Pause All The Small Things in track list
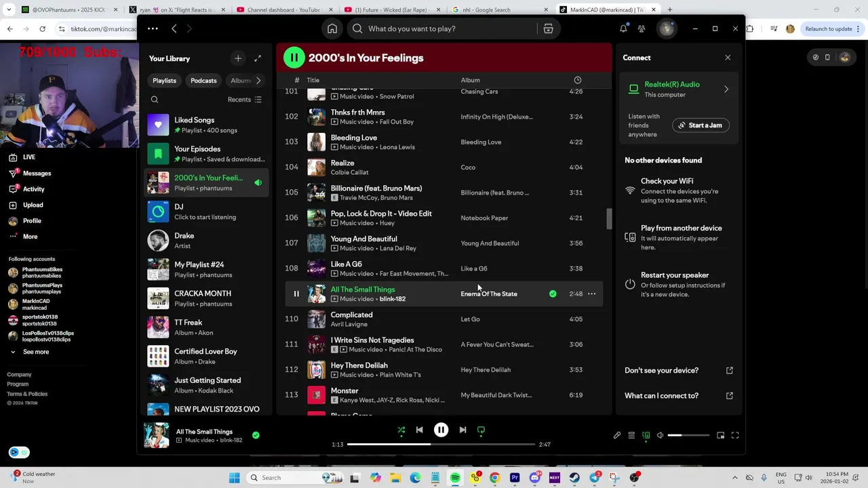 (296, 293)
